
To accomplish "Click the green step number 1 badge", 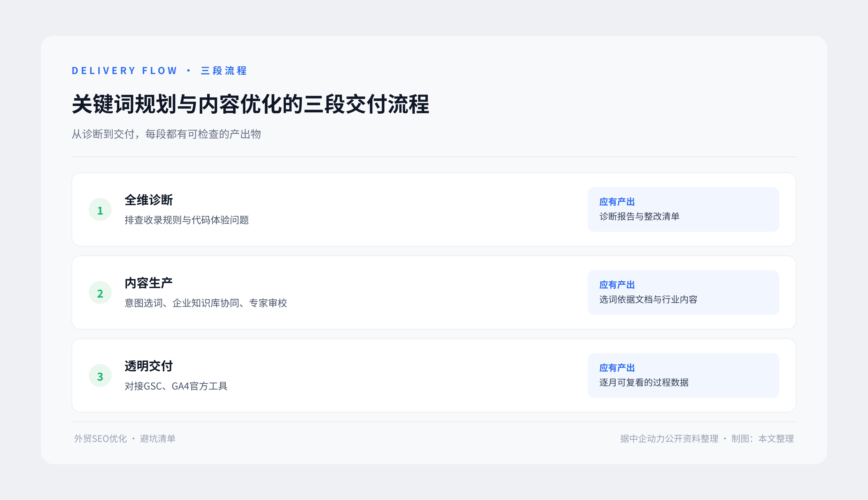I will tap(100, 209).
